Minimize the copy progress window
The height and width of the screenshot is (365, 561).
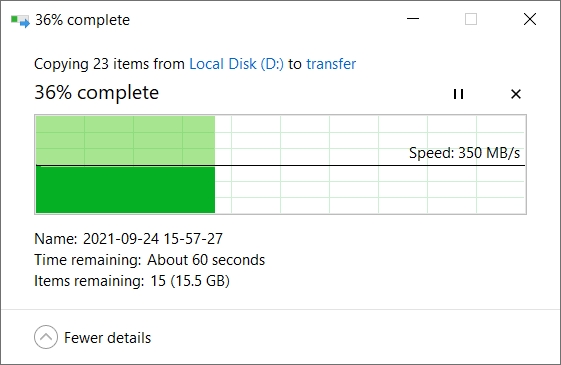pyautogui.click(x=413, y=19)
